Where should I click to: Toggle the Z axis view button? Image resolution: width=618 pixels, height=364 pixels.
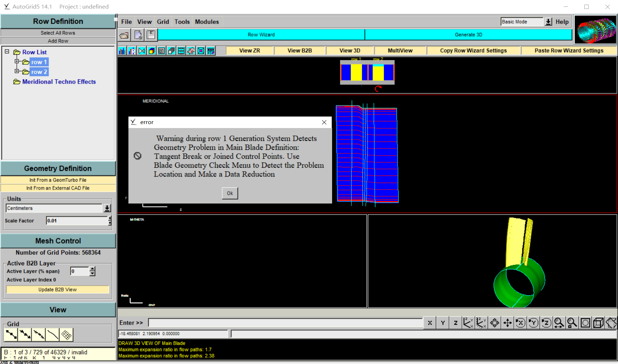[x=456, y=323]
